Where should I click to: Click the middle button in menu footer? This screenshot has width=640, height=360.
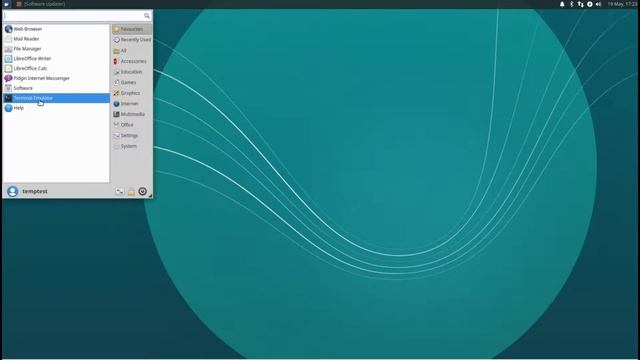pyautogui.click(x=131, y=191)
